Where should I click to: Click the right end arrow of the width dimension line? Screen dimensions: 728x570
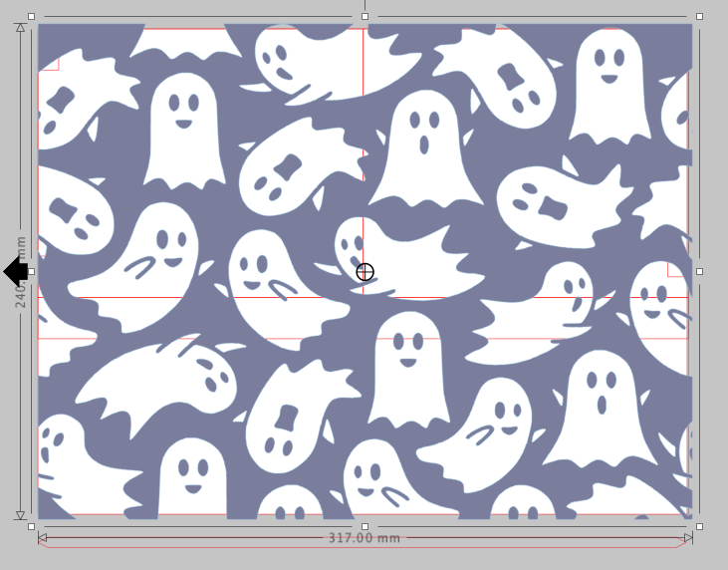pos(686,539)
